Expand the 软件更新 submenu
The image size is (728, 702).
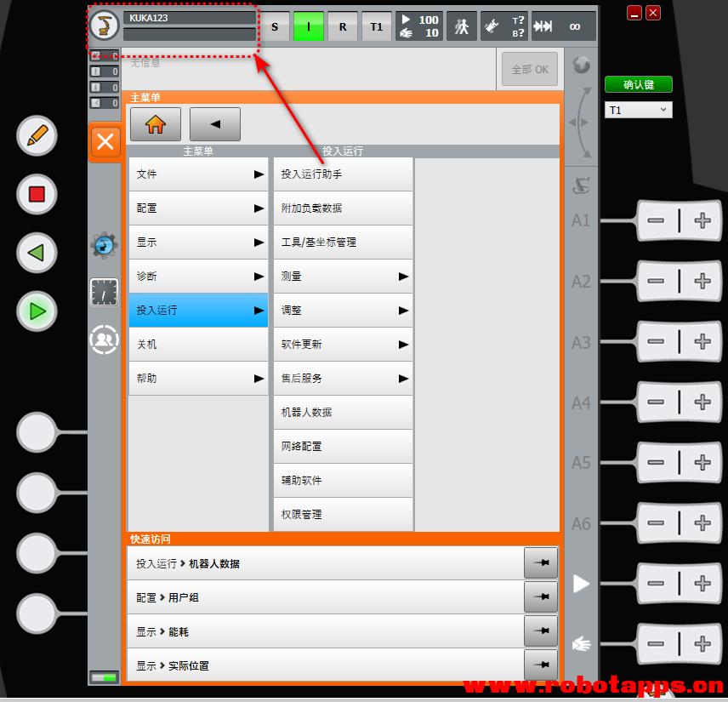coord(343,345)
